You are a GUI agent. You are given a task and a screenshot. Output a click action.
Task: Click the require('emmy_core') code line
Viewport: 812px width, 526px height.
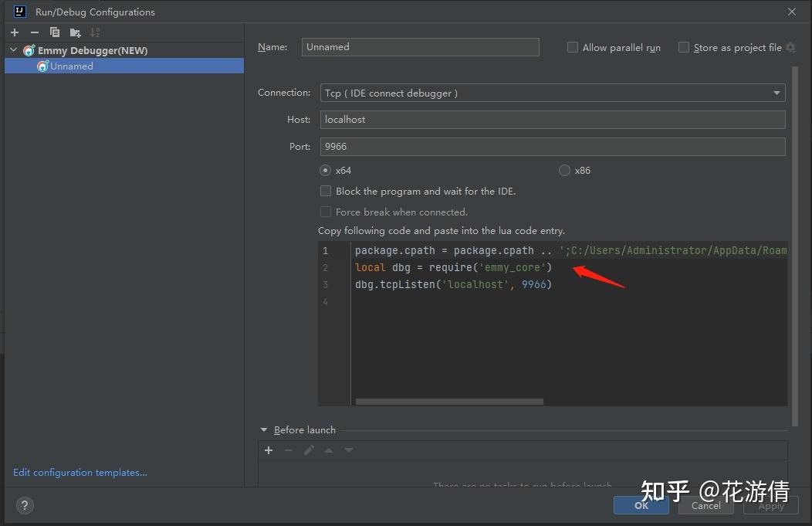(453, 267)
